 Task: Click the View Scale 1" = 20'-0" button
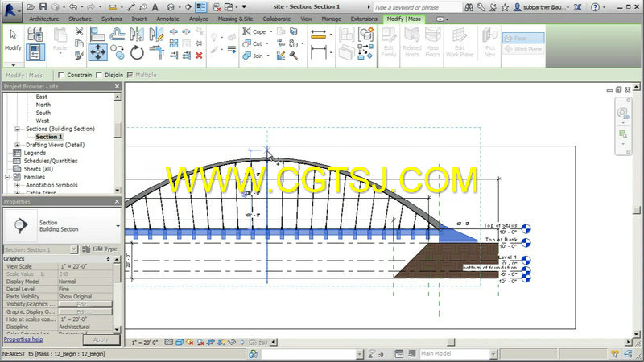tap(145, 343)
